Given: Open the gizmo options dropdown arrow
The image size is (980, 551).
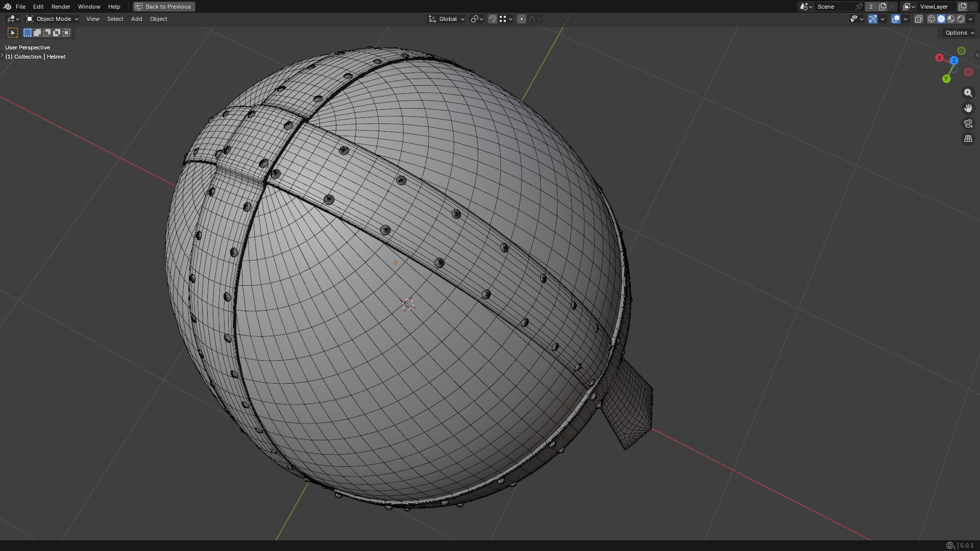Looking at the screenshot, I should pyautogui.click(x=883, y=19).
